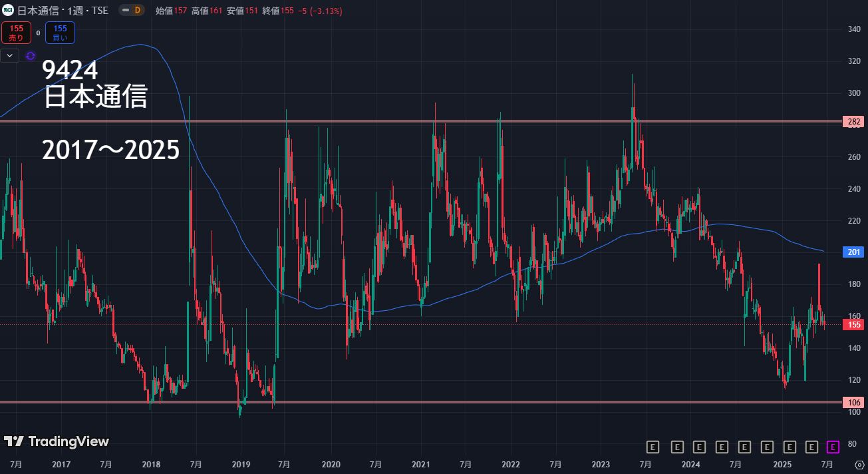This screenshot has width=868, height=474.
Task: Click the 140 price axis label
Action: coord(855,348)
